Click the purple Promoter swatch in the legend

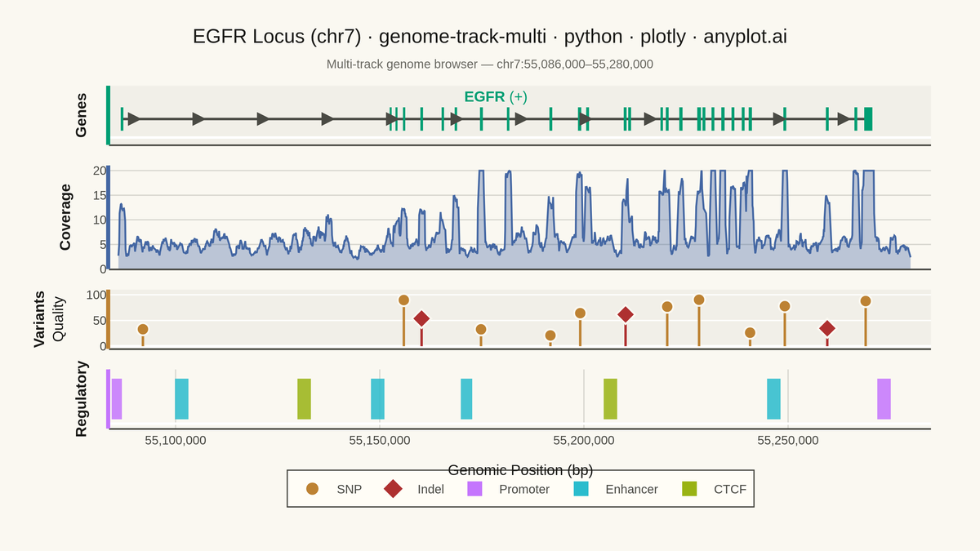[474, 489]
